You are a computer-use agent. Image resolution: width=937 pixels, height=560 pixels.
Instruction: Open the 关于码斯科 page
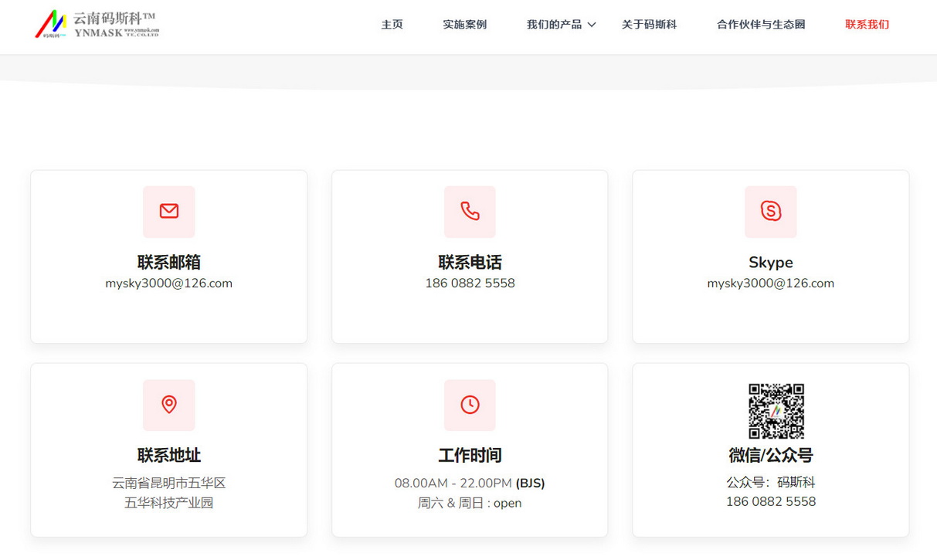[650, 25]
